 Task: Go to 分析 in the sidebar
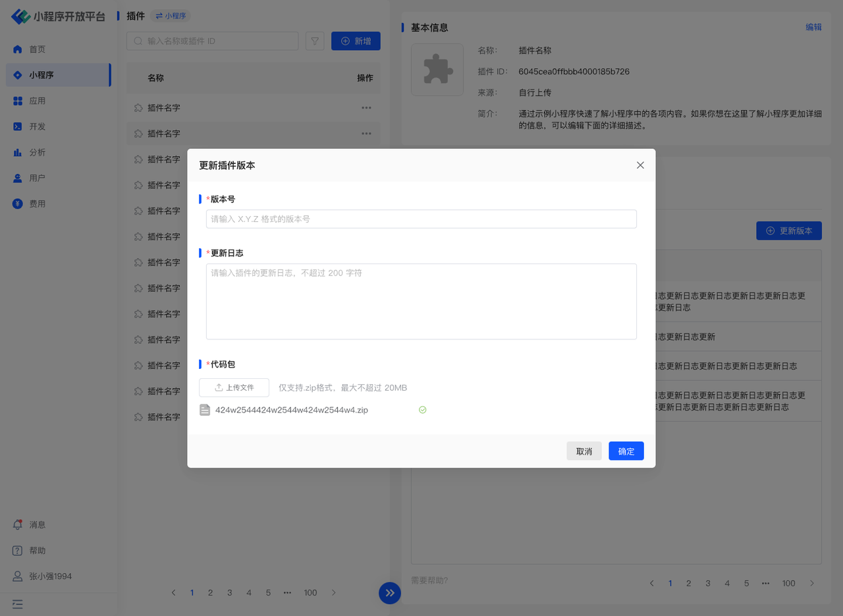(37, 152)
